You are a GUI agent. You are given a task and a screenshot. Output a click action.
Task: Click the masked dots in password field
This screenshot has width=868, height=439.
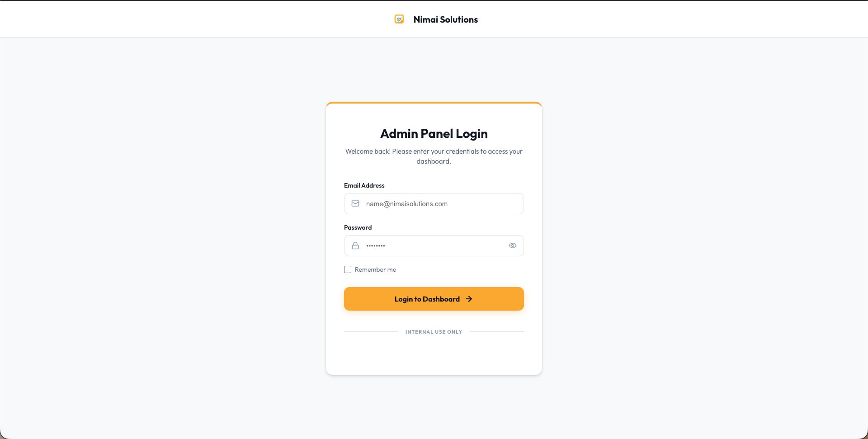click(375, 246)
